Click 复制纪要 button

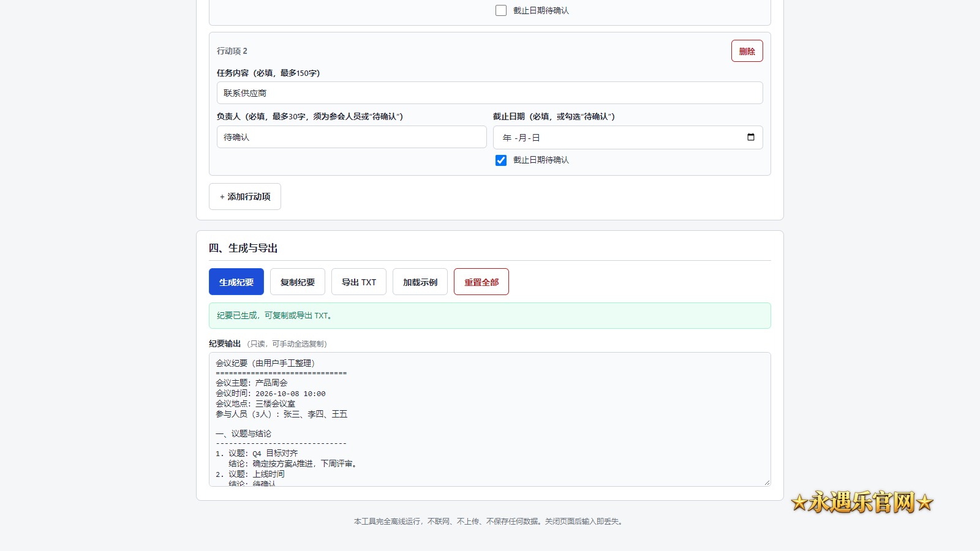point(298,282)
